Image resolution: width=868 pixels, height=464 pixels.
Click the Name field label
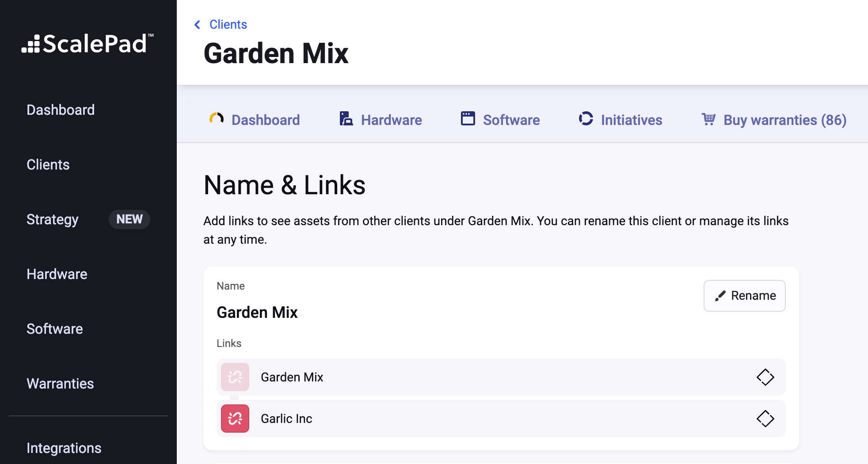click(x=231, y=286)
